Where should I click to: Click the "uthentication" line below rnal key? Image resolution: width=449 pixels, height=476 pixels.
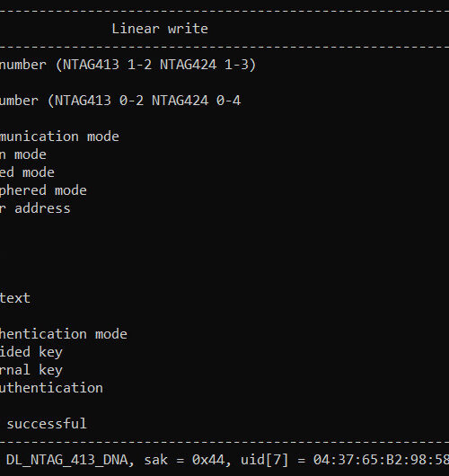pyautogui.click(x=51, y=388)
